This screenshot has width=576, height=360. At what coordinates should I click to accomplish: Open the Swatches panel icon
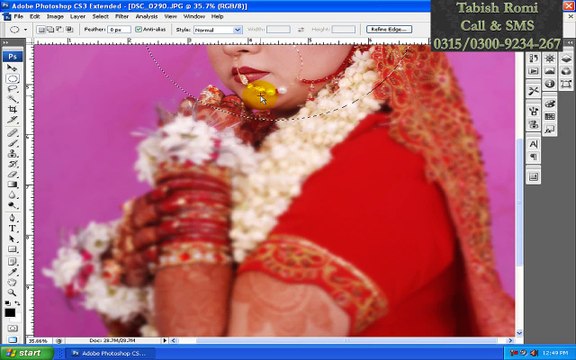pos(550,117)
